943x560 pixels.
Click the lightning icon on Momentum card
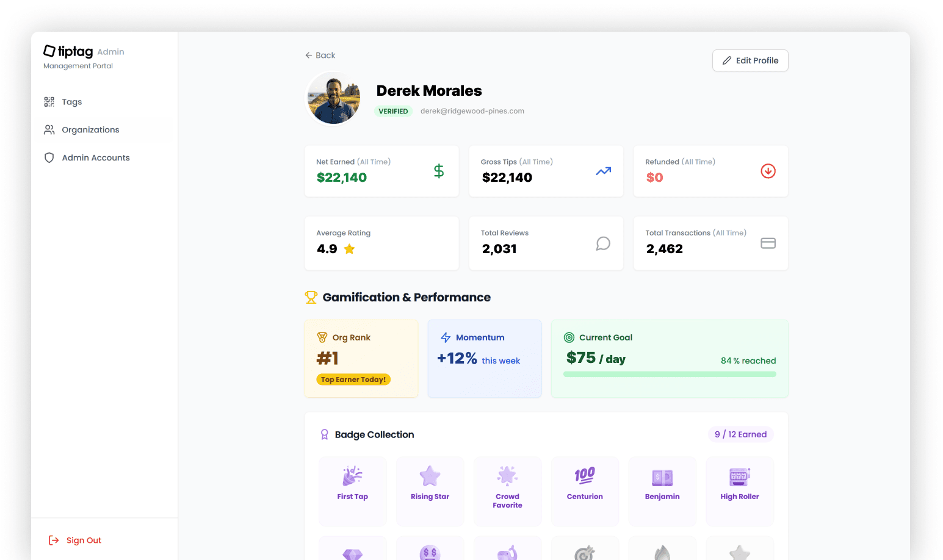[x=445, y=337]
